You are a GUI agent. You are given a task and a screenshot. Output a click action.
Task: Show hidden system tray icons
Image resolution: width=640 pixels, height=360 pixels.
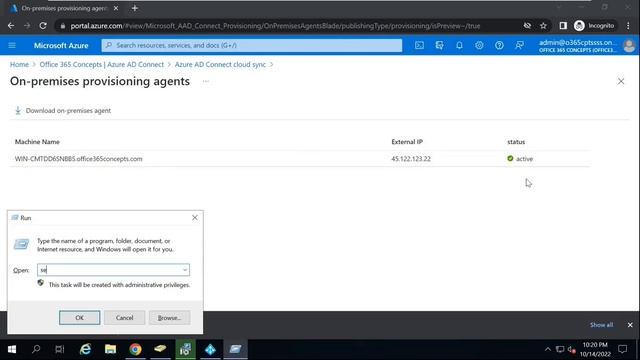[x=548, y=349]
